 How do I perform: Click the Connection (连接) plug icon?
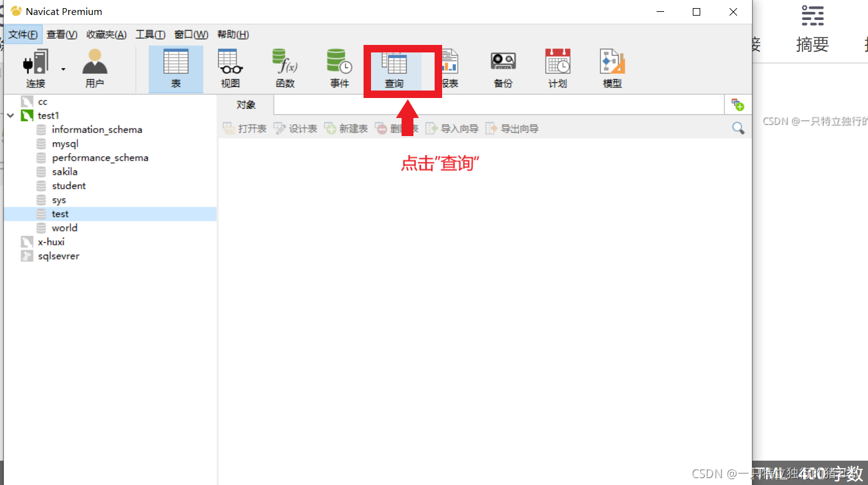click(x=36, y=62)
